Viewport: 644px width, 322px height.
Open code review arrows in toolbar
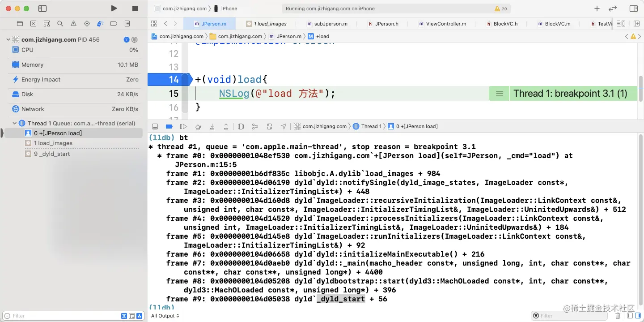coord(613,9)
